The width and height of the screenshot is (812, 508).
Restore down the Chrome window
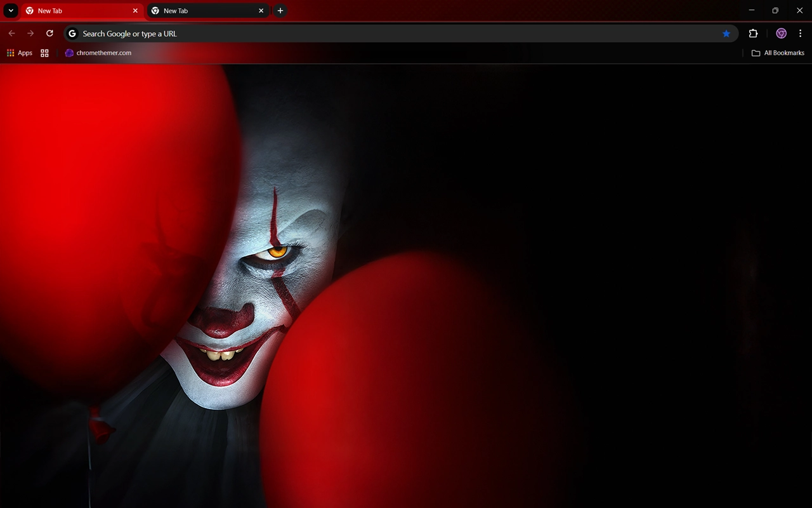(775, 10)
